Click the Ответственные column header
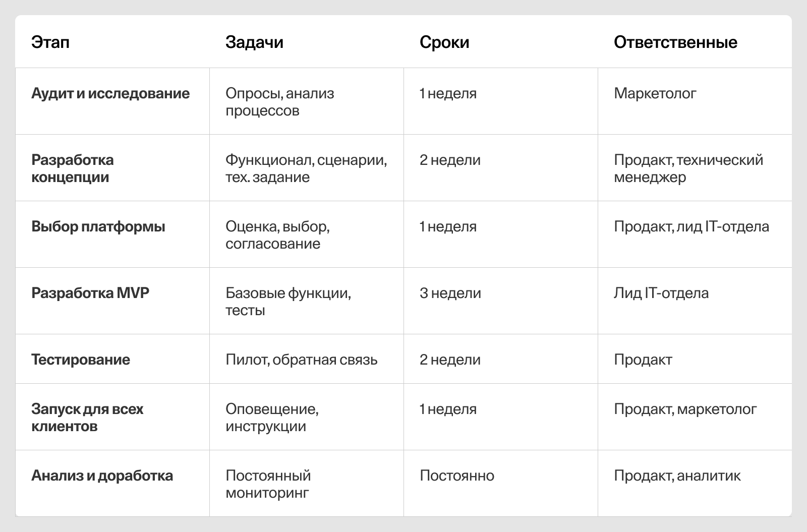The image size is (807, 532). (x=675, y=42)
